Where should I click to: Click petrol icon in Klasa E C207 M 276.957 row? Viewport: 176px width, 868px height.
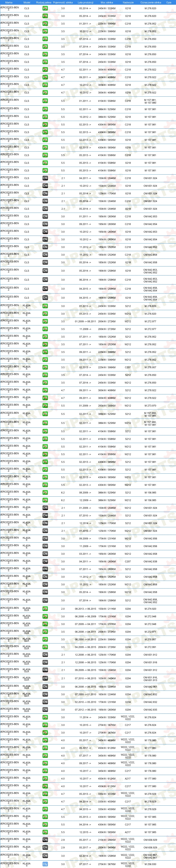[45, 367]
